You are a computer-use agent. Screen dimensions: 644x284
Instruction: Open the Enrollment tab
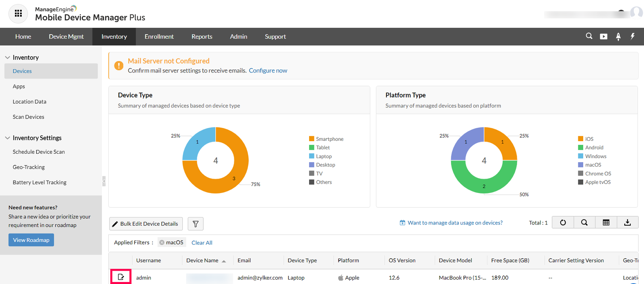[x=159, y=37]
